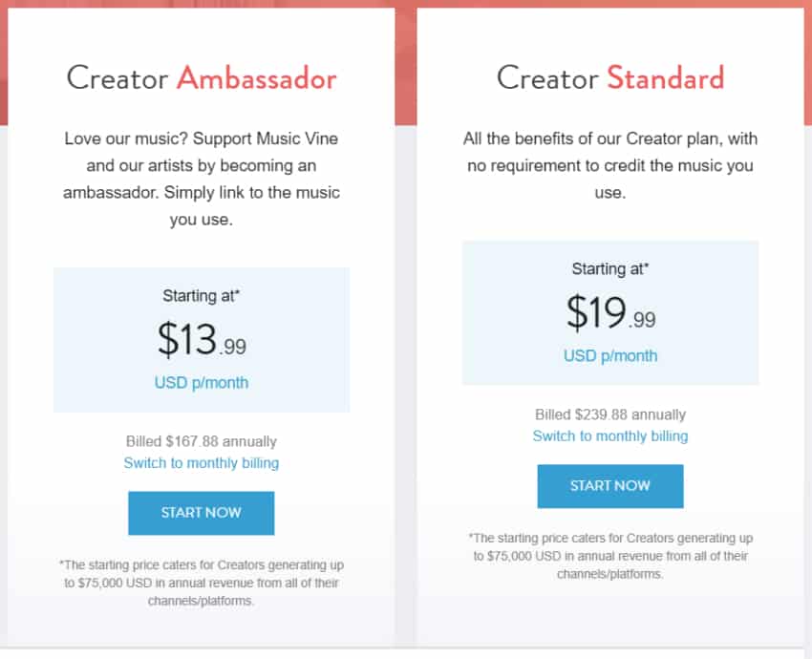Click the $75,000 footnote under Standard plan
Screen dimensions: 812x659
coord(610,556)
